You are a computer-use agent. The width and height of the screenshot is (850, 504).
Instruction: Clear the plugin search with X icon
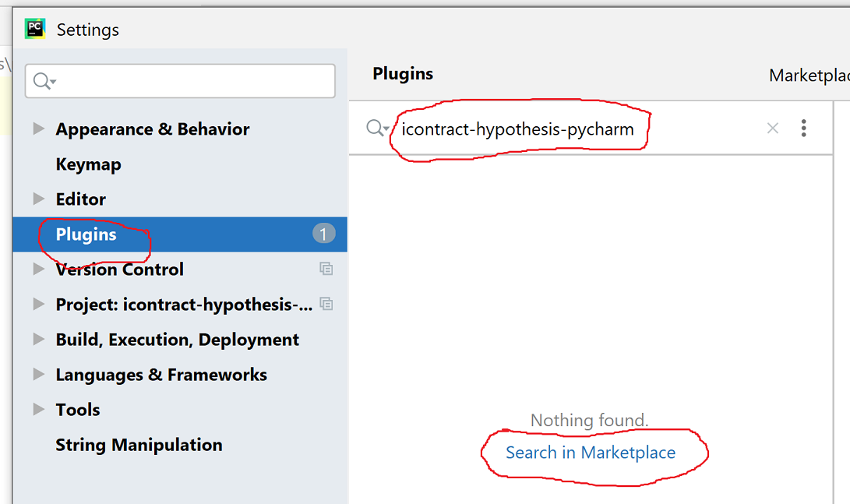tap(773, 129)
